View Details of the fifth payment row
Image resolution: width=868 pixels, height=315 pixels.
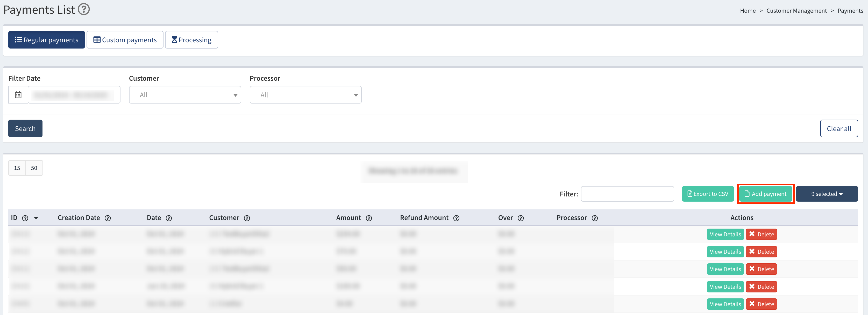pyautogui.click(x=725, y=304)
